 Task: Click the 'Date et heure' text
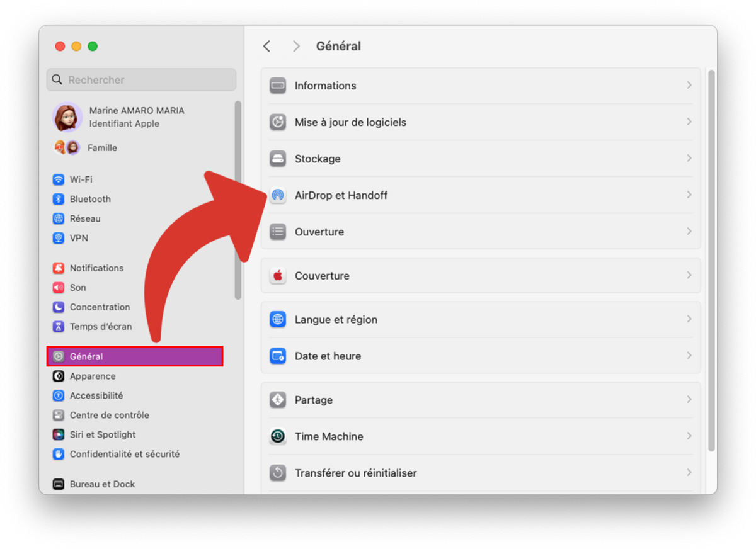click(x=328, y=356)
